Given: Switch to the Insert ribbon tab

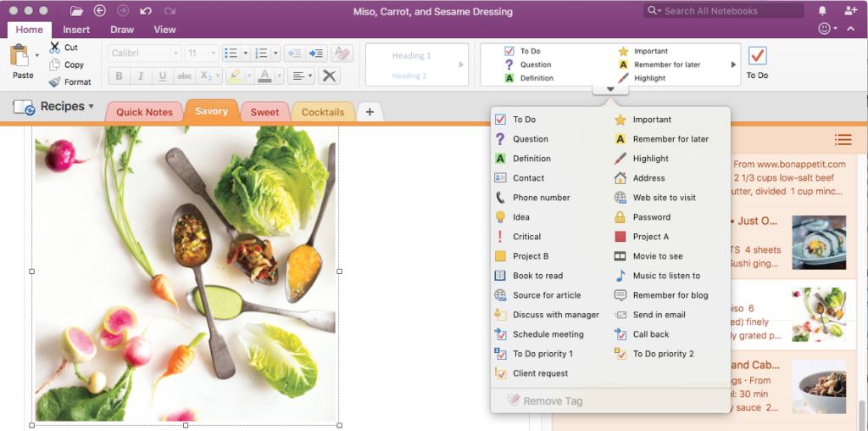Looking at the screenshot, I should (76, 30).
